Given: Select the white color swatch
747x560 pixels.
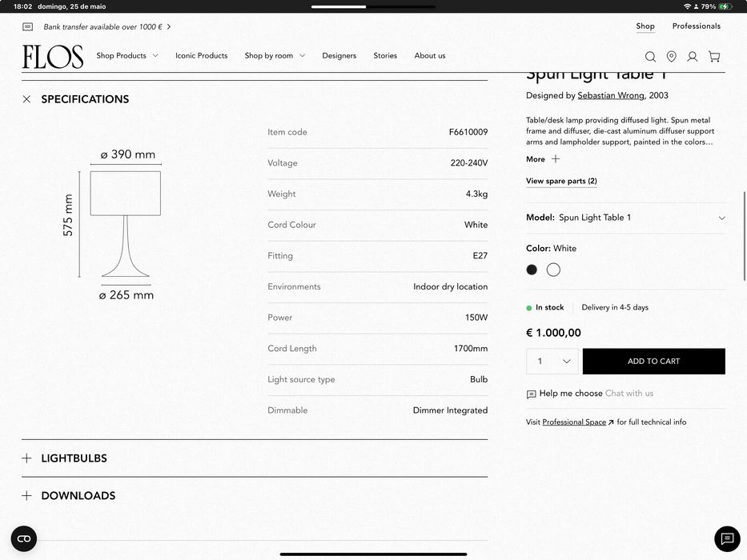Looking at the screenshot, I should click(553, 270).
